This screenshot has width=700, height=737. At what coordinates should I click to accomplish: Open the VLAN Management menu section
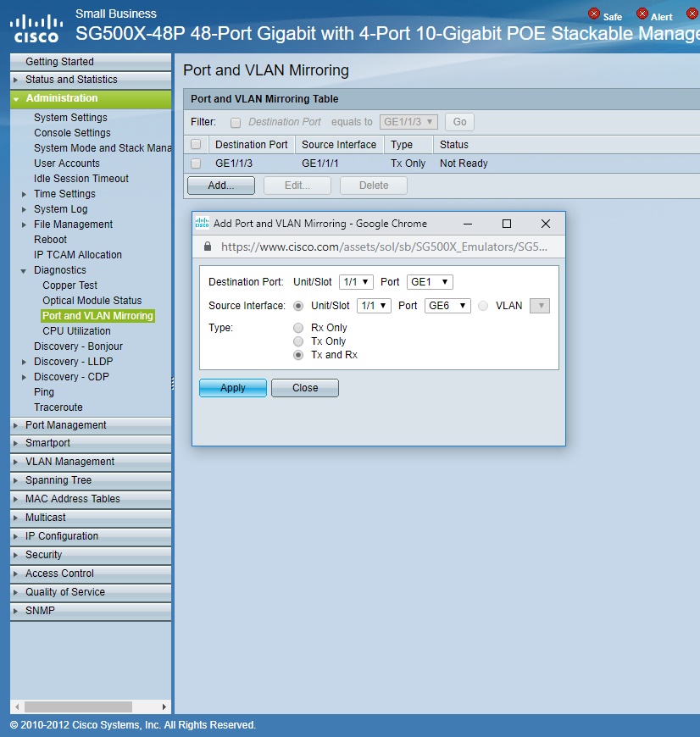(x=69, y=462)
